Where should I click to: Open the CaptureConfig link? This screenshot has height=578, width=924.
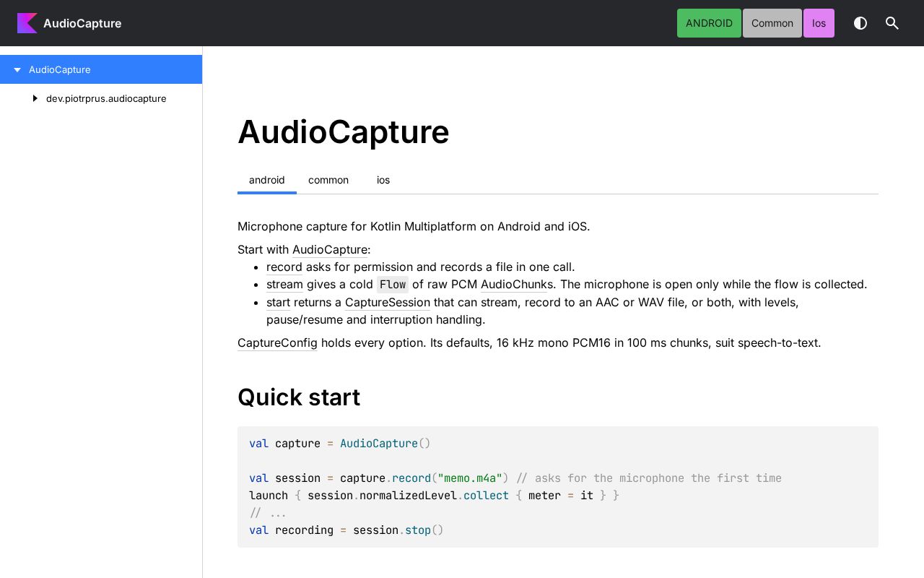pos(277,342)
